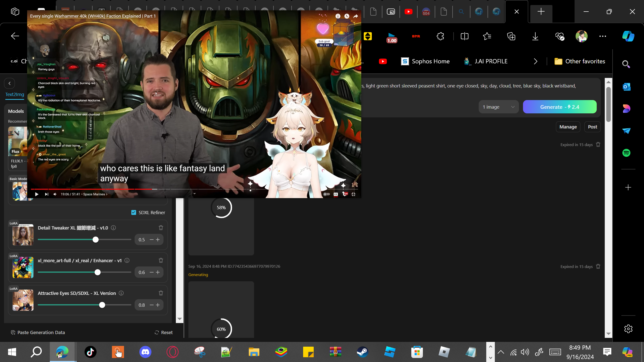644x362 pixels.
Task: Adjust Detail Tweaker XL weight slider
Action: [x=95, y=240]
